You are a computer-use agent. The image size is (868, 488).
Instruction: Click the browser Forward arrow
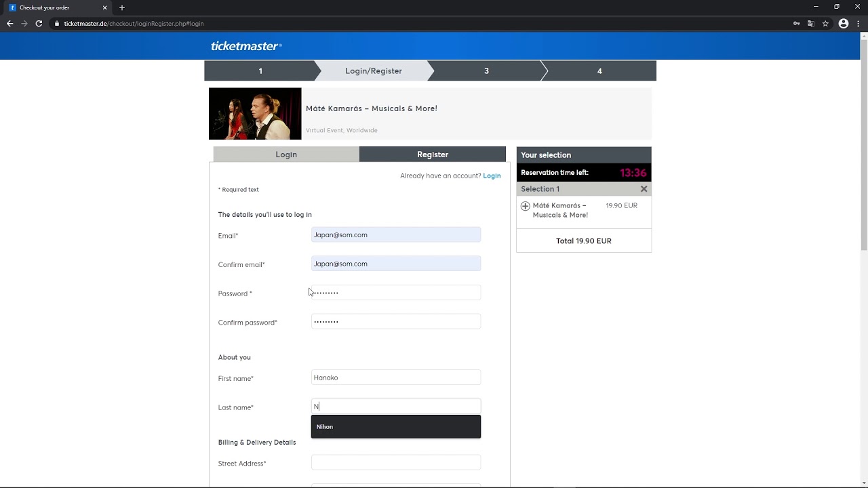point(24,24)
